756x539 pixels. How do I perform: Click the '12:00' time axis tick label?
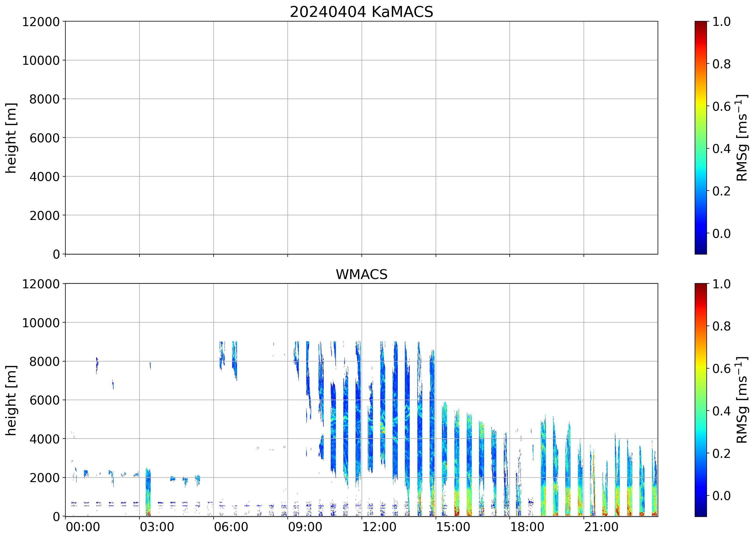click(x=379, y=527)
